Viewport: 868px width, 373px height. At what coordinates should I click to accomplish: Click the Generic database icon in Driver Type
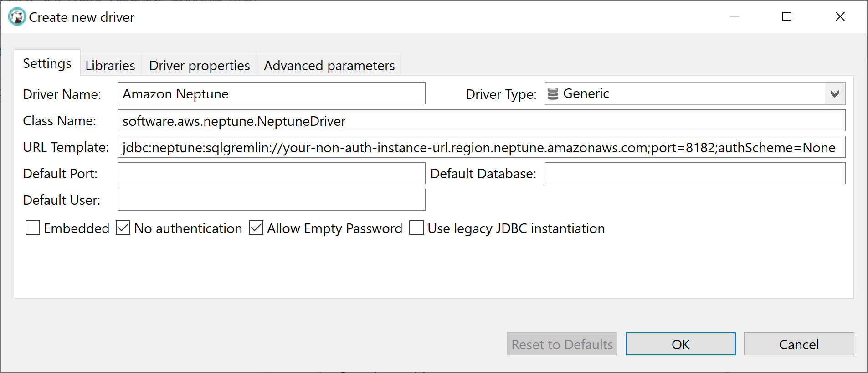pos(553,94)
